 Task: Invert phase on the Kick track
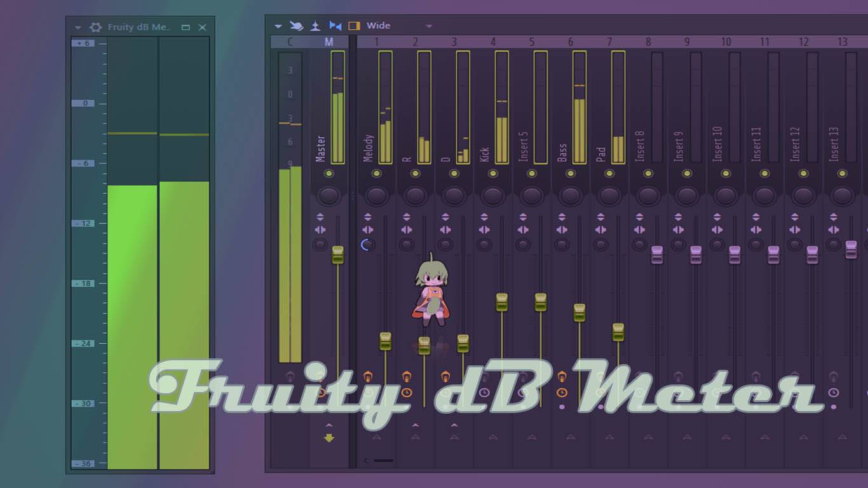coord(484,217)
